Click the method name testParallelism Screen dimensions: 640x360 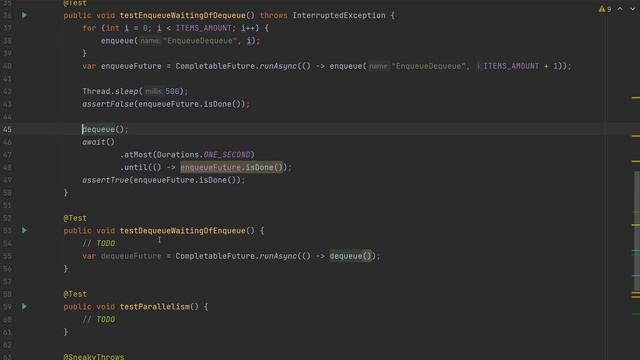click(x=155, y=307)
